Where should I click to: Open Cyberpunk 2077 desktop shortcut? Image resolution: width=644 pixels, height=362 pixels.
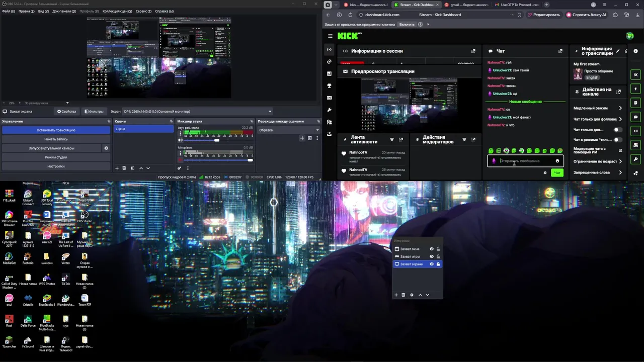(9, 238)
